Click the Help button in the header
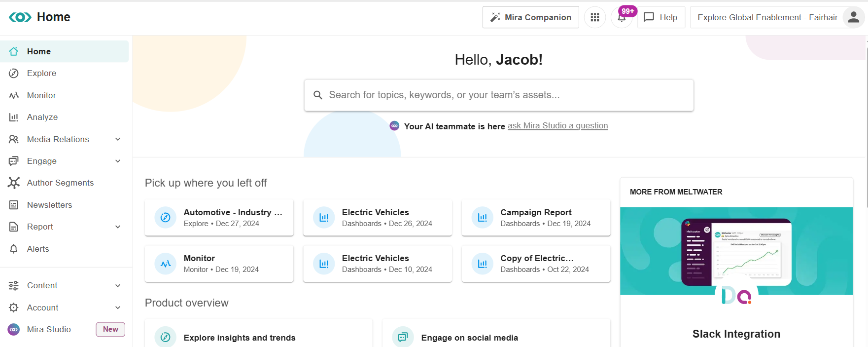The image size is (868, 347). click(661, 17)
